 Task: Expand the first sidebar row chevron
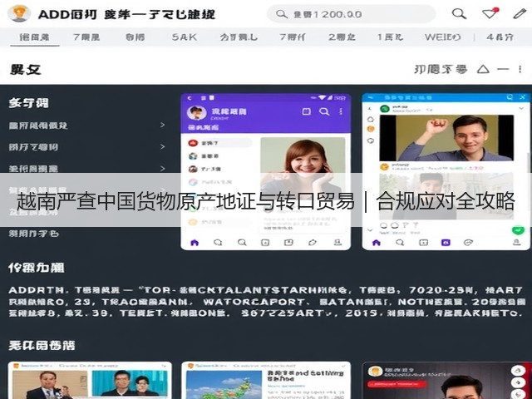click(163, 125)
